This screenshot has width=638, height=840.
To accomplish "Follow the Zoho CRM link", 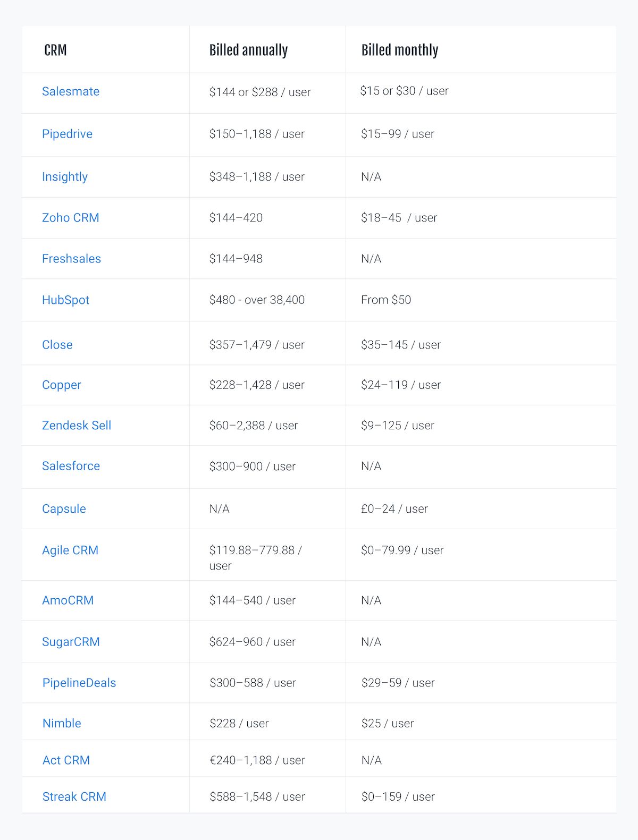I will pyautogui.click(x=71, y=218).
